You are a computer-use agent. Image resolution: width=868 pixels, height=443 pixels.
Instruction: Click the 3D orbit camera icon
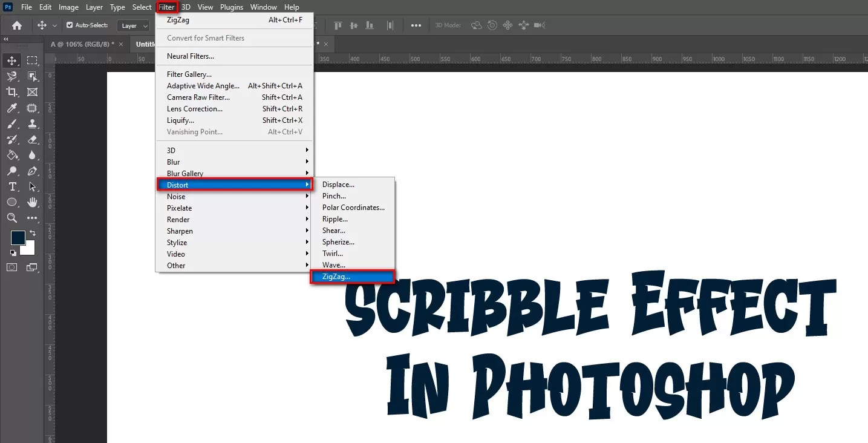point(477,25)
